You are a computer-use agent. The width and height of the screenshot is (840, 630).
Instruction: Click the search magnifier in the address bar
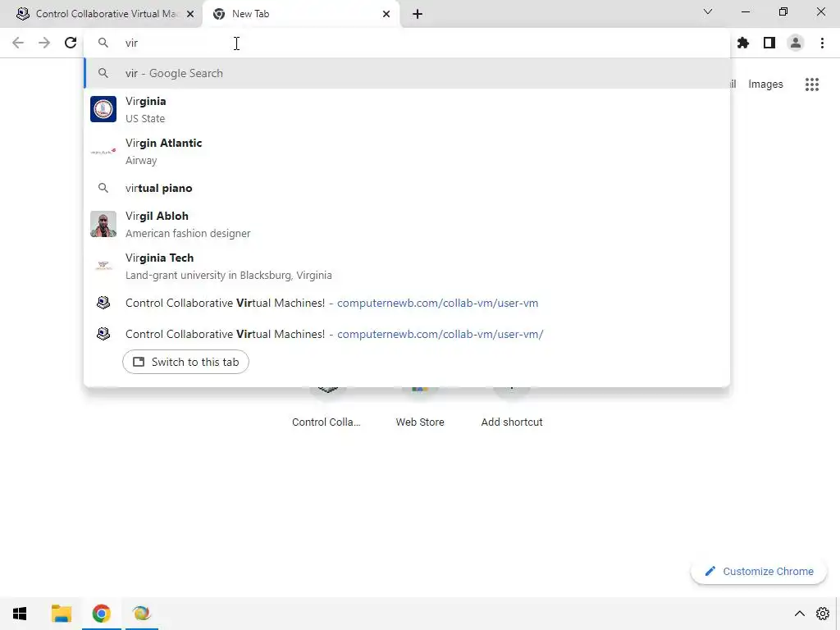103,43
